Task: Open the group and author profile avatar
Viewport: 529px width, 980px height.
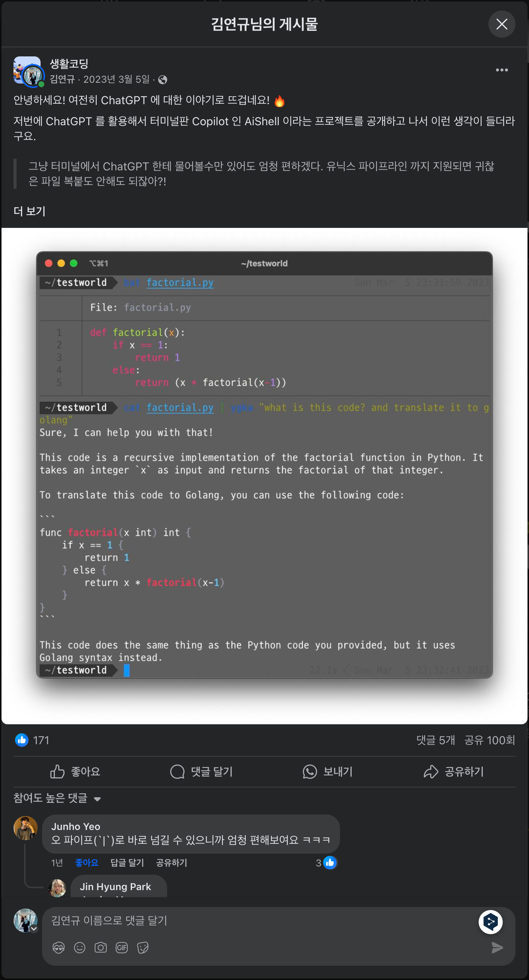Action: pos(29,71)
